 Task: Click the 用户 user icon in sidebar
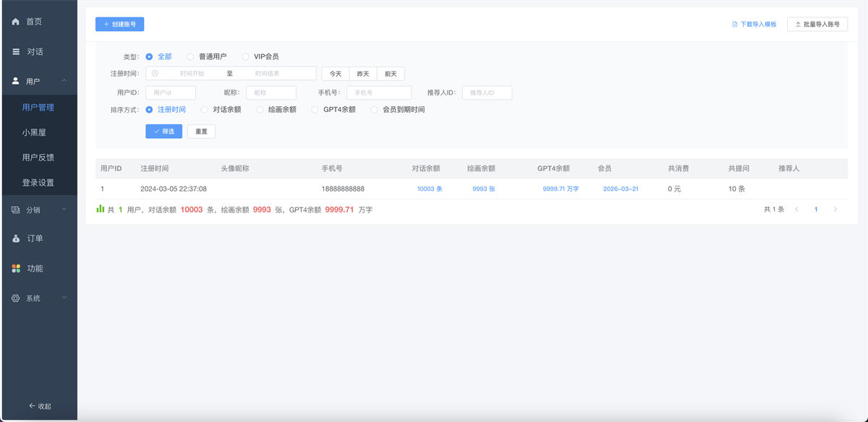point(14,80)
